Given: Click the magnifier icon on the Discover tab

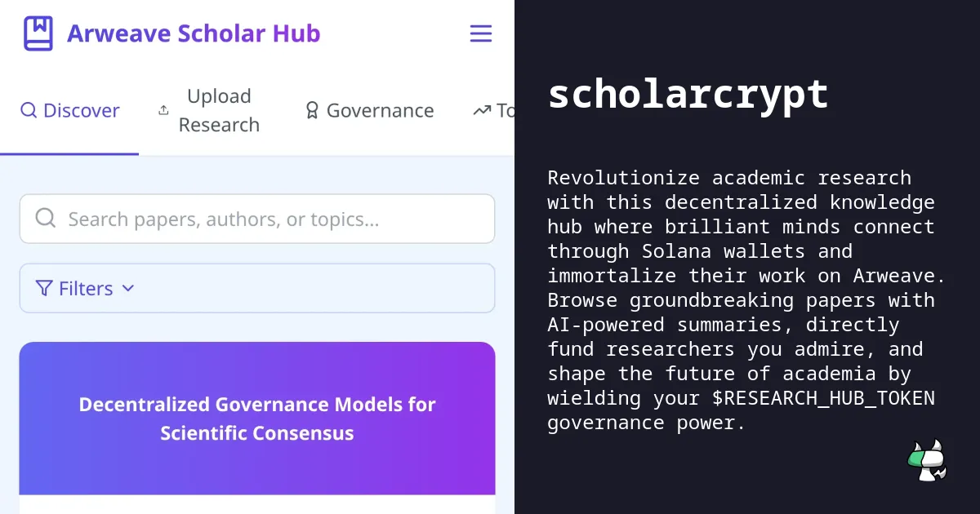Looking at the screenshot, I should pos(29,110).
